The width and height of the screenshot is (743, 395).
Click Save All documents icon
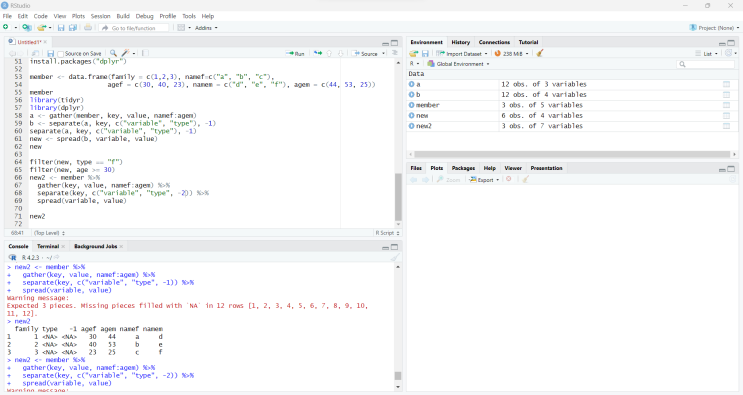(x=72, y=28)
